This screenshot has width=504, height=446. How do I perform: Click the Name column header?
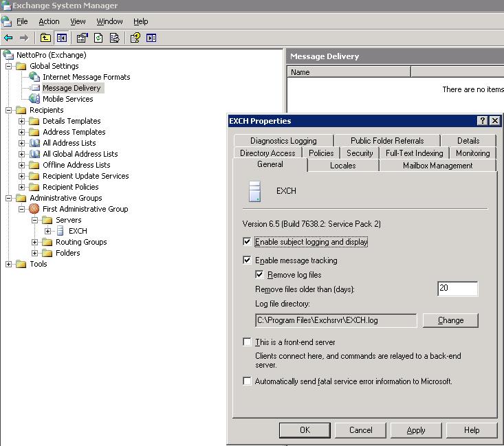349,72
